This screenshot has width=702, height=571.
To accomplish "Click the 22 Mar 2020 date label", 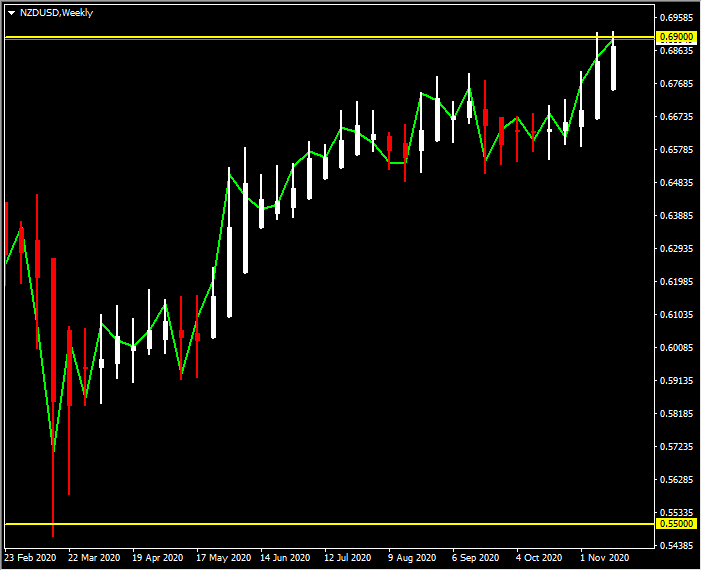I will click(95, 557).
